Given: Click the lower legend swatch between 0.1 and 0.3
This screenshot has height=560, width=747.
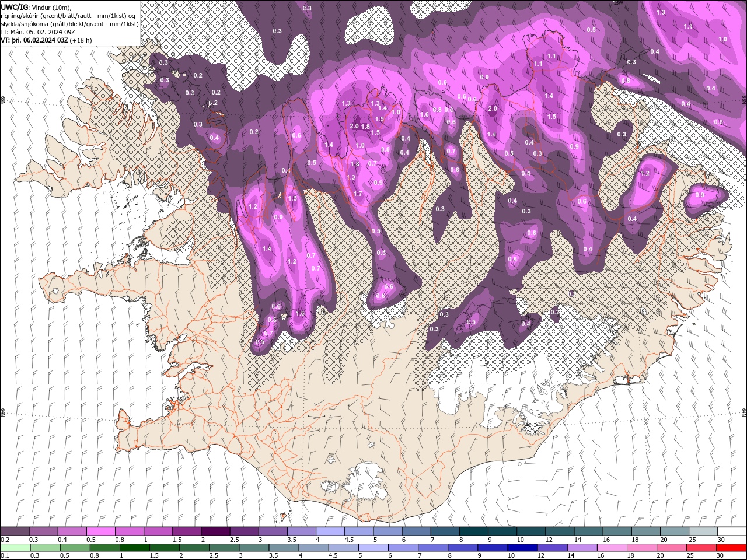Looking at the screenshot, I should click(x=15, y=548).
